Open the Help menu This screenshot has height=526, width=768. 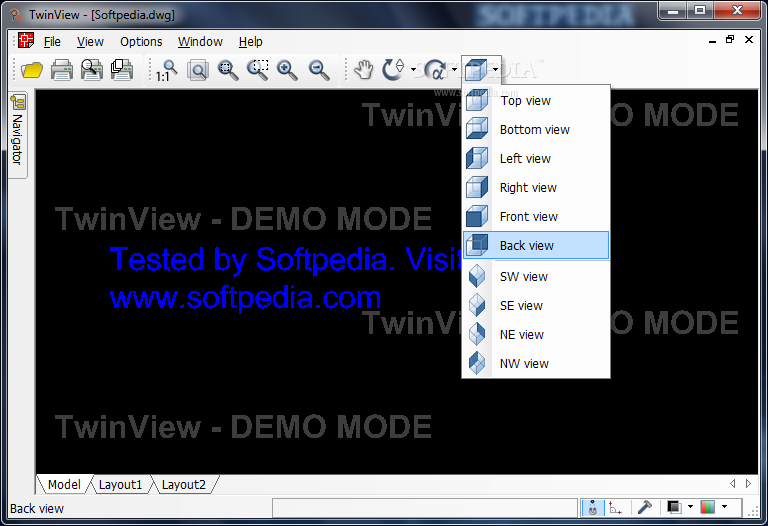tap(250, 42)
